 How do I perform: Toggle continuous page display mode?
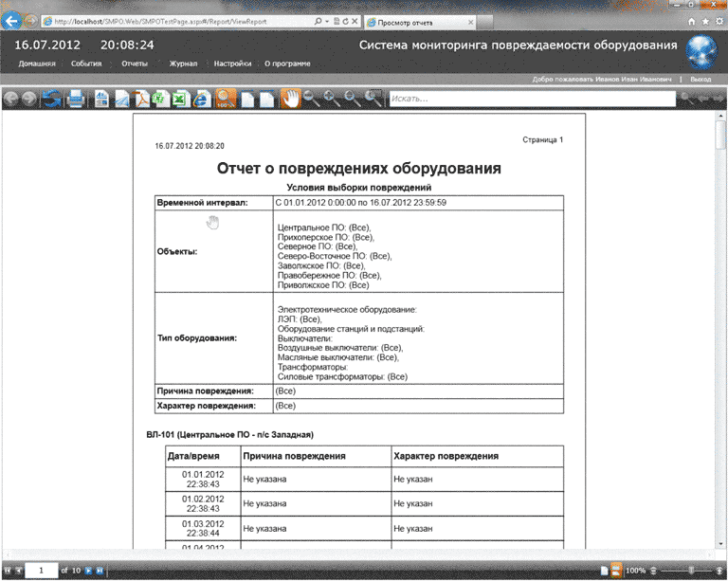[x=616, y=571]
